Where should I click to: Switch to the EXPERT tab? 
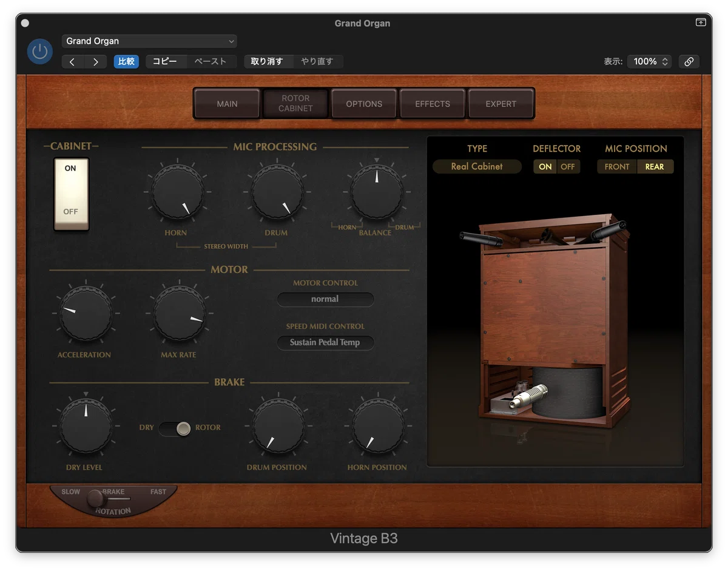click(x=501, y=104)
